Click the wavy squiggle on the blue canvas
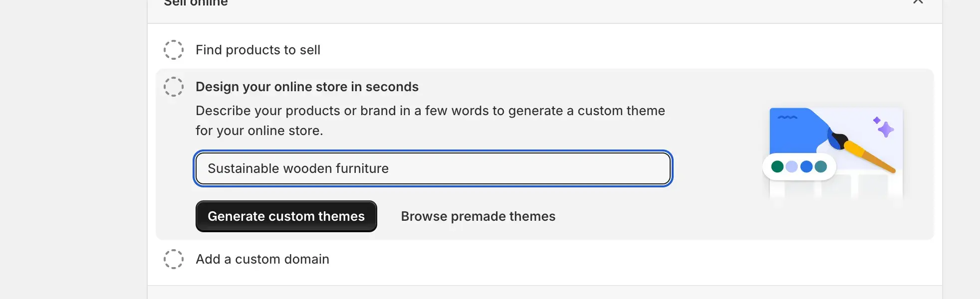Screen dimensions: 980x299 [x=787, y=118]
